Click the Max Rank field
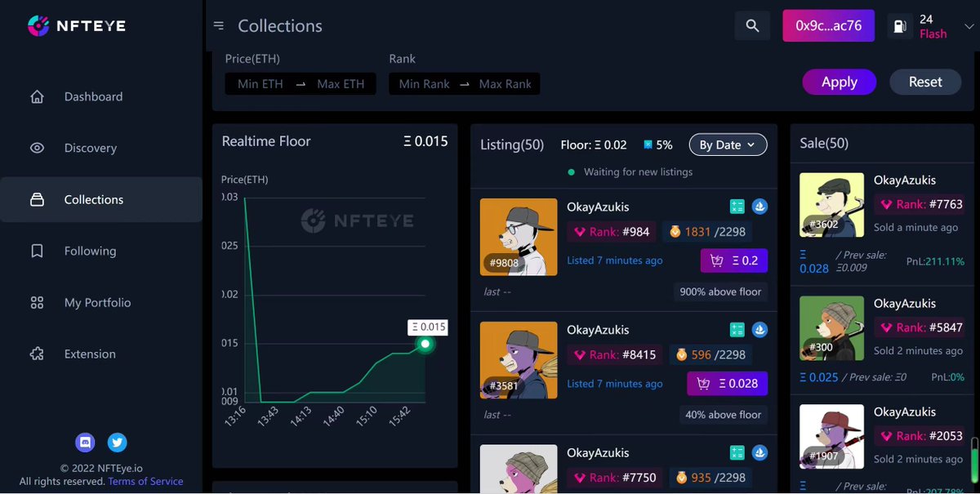 tap(506, 84)
